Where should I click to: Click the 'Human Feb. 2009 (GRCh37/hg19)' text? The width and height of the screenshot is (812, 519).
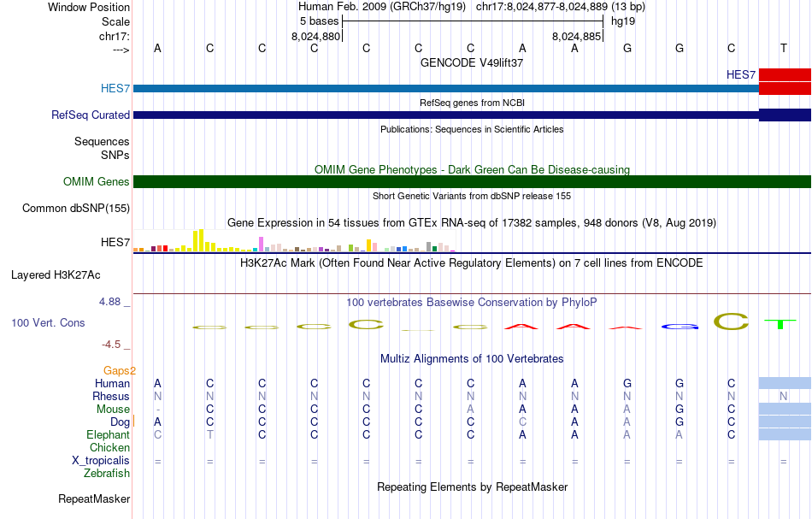point(382,7)
